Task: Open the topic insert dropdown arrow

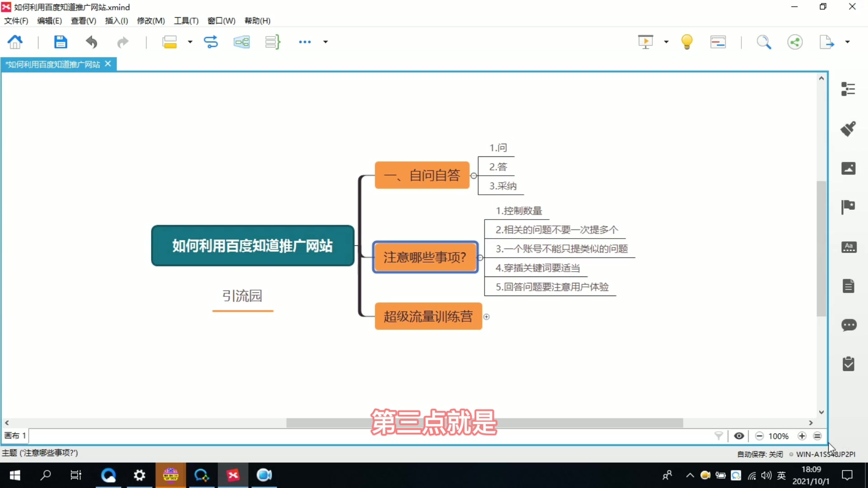Action: point(190,42)
